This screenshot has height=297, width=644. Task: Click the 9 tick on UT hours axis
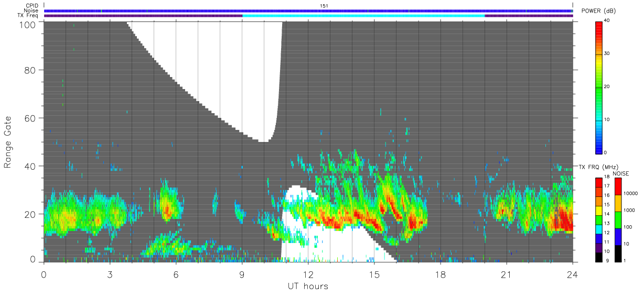click(242, 274)
